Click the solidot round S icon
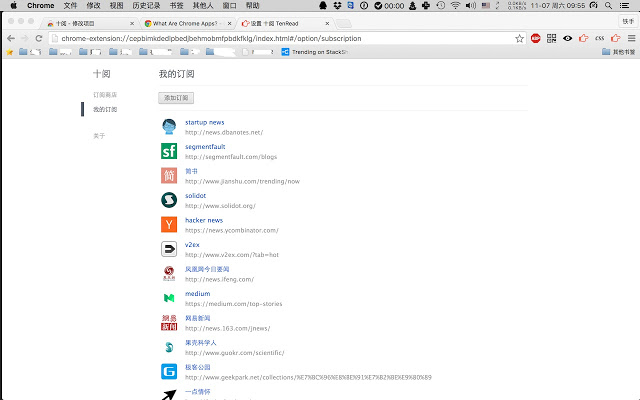 [169, 200]
